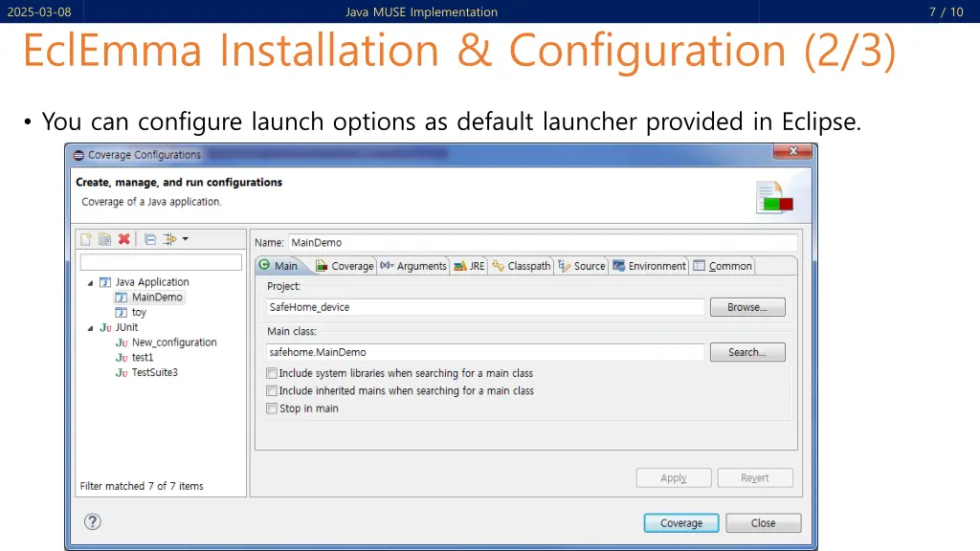Enable Include inherited mains checkbox
Viewport: 980px width, 551px height.
coord(272,390)
